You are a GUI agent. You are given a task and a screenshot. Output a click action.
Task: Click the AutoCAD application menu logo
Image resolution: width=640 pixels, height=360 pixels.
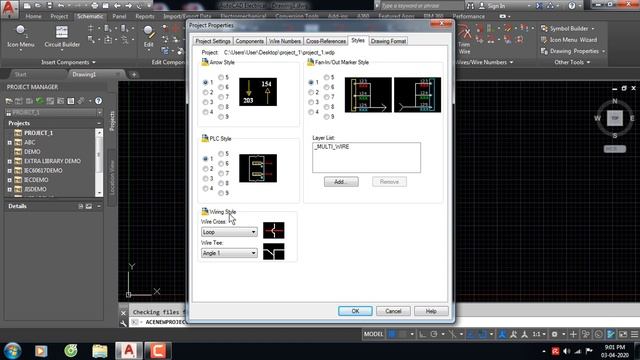point(8,8)
